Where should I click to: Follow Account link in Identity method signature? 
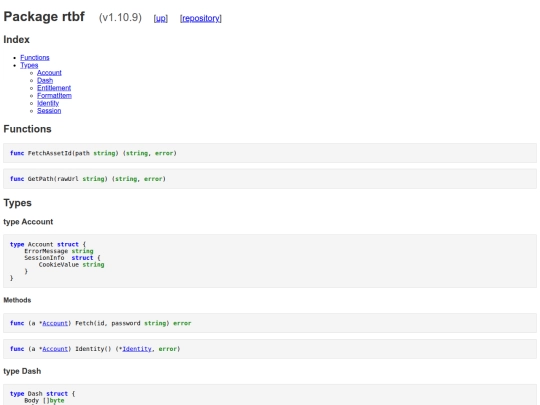pyautogui.click(x=55, y=349)
